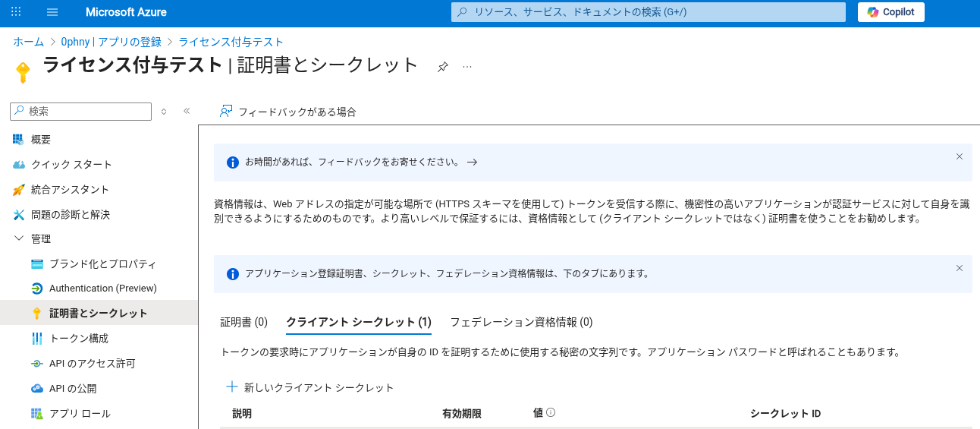Open ライセンス付与テスト breadcrumb link
The width and height of the screenshot is (980, 429).
point(231,42)
